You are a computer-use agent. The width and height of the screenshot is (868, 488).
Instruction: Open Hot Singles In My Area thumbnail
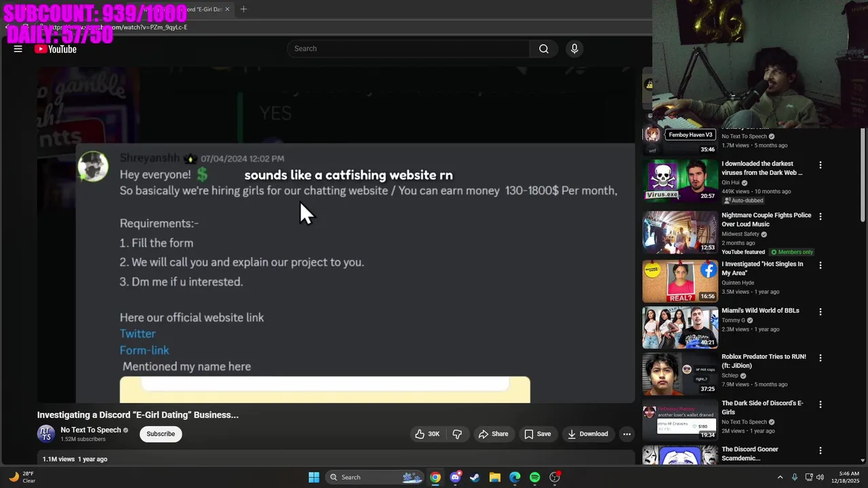pos(680,281)
